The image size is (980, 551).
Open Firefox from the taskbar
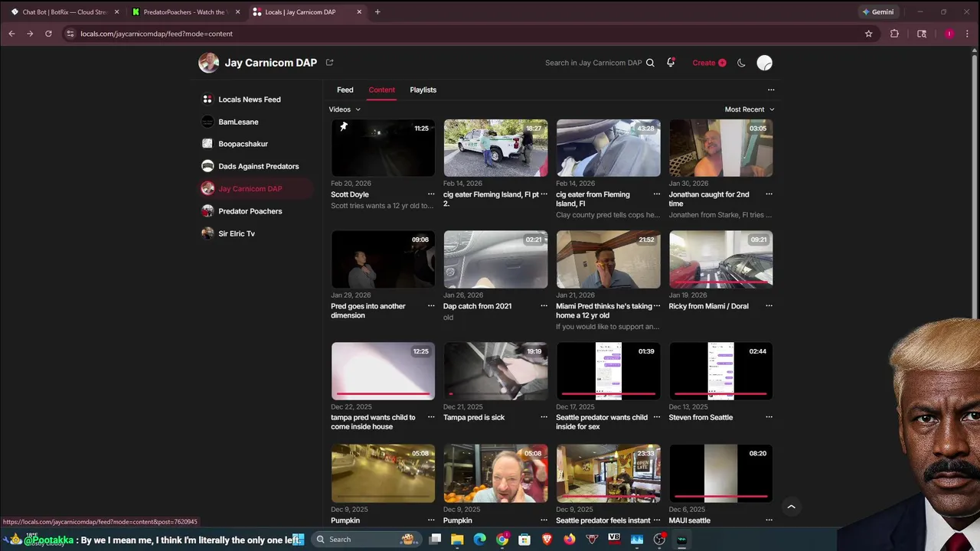(x=570, y=540)
